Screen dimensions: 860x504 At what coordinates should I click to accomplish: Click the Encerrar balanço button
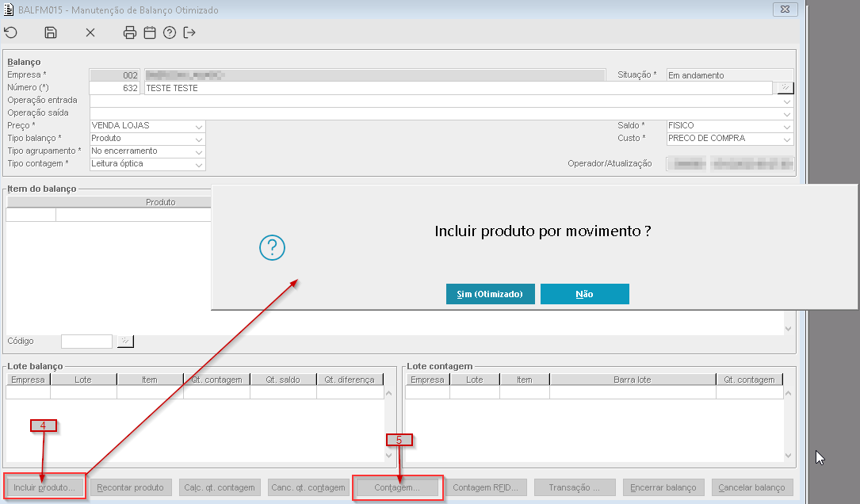663,487
